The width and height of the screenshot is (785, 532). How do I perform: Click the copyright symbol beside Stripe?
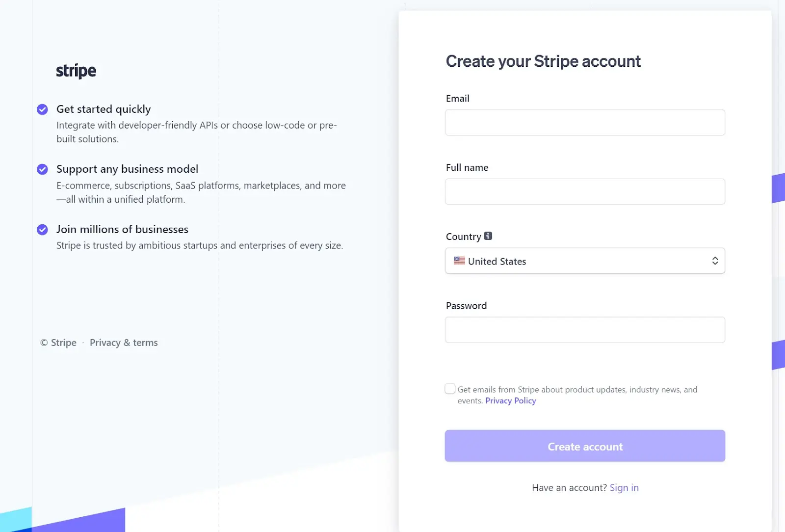[44, 343]
